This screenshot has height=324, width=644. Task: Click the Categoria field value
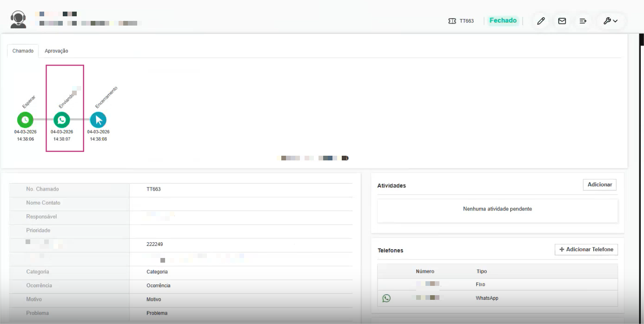pos(157,272)
